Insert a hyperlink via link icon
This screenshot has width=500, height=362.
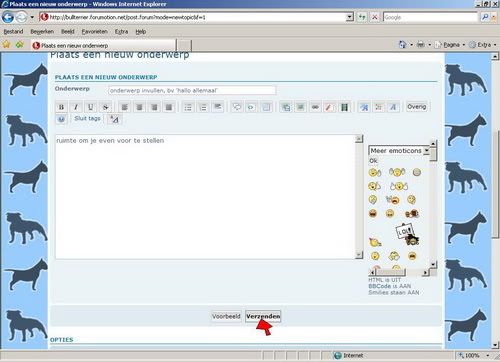[315, 107]
